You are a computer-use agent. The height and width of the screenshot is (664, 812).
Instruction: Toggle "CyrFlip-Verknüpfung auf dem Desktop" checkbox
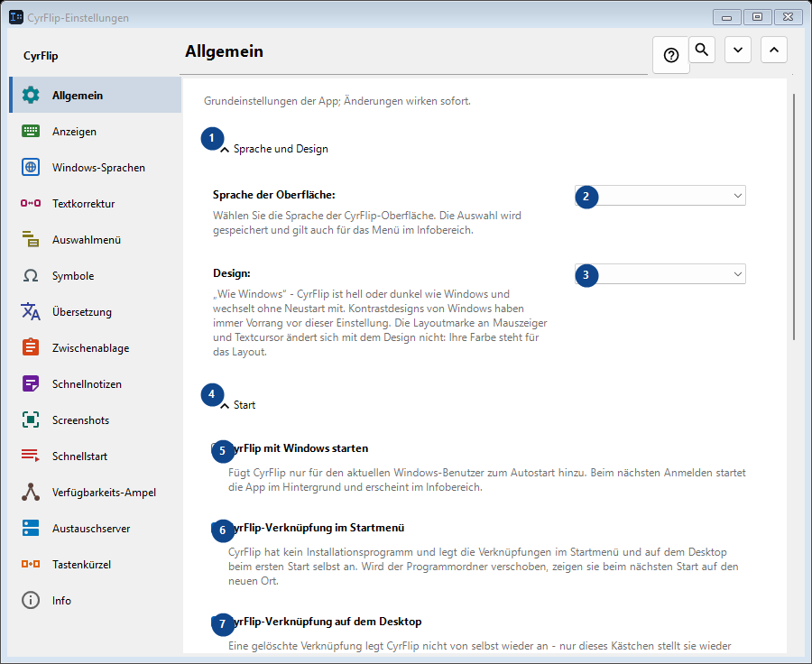(x=217, y=621)
